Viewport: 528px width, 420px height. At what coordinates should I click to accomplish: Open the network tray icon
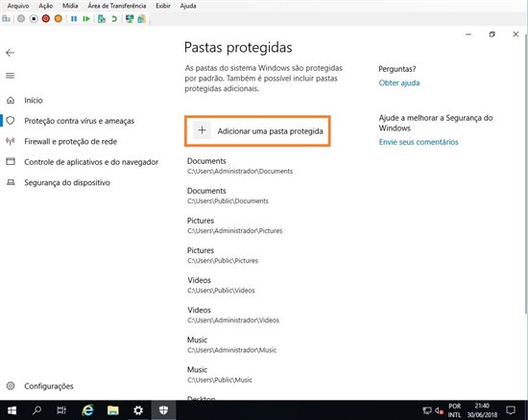pyautogui.click(x=427, y=410)
